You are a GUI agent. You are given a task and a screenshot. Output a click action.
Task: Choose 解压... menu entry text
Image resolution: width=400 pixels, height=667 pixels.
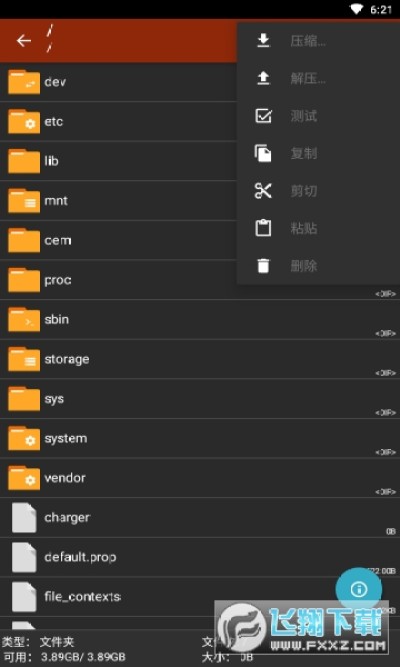pos(308,79)
